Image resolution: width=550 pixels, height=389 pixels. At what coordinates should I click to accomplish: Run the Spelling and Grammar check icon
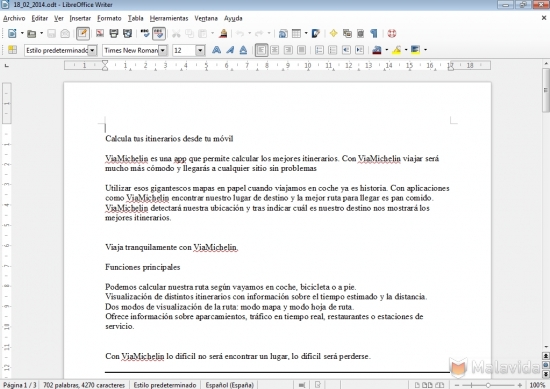pyautogui.click(x=145, y=33)
